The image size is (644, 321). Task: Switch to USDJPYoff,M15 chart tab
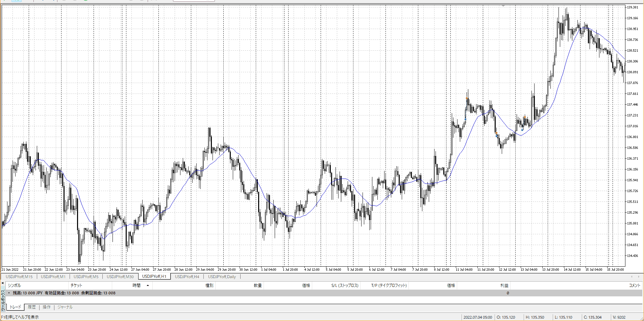[19, 277]
